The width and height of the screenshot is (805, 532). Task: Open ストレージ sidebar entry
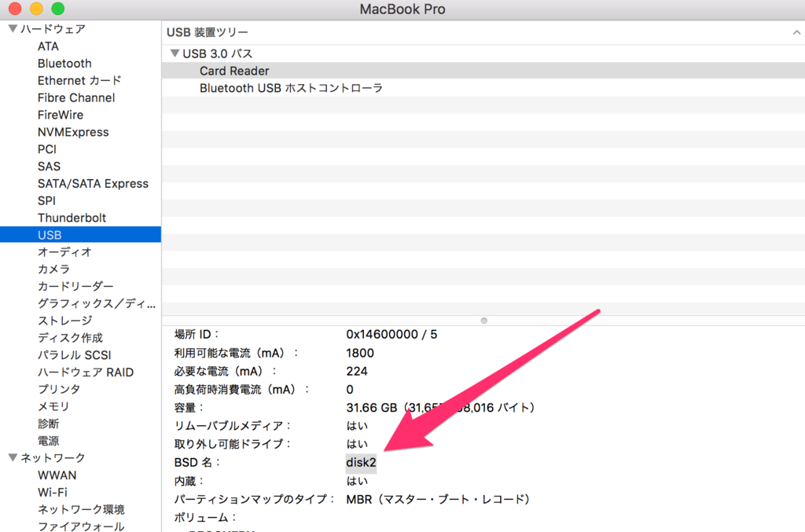64,321
